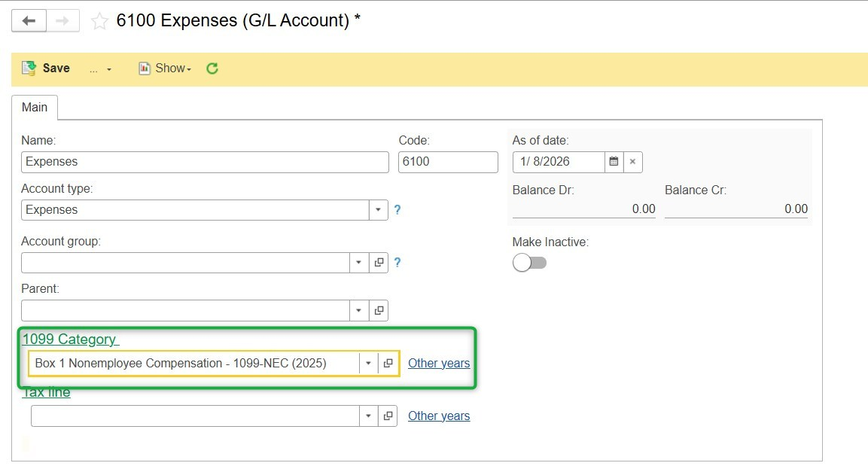Open Parent account record icon
Viewport: 868px width, 466px height.
379,310
